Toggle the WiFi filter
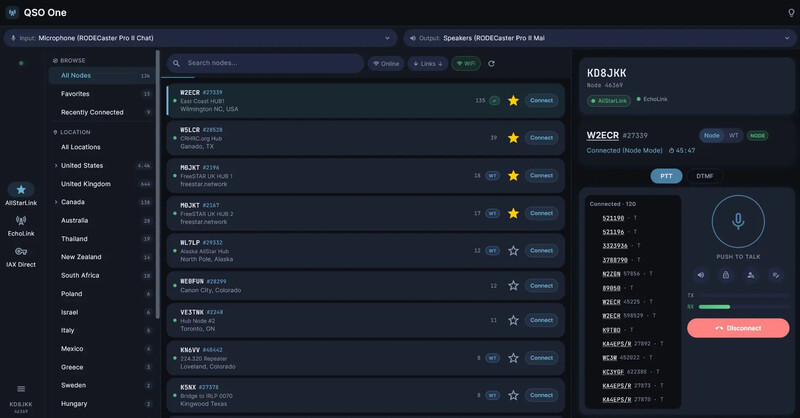This screenshot has width=800, height=418. (466, 64)
